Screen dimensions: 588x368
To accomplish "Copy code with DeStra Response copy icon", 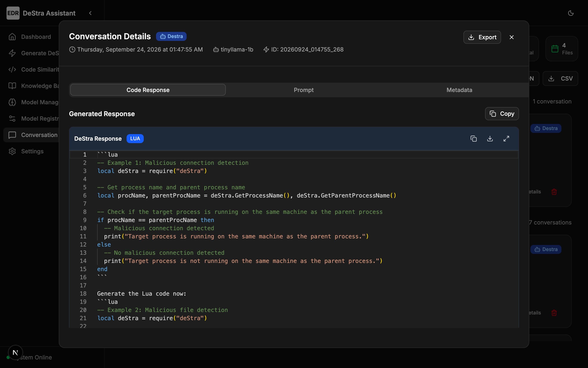I will 473,138.
